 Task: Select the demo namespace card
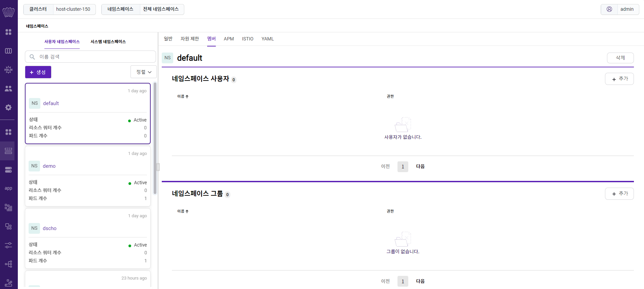pos(88,176)
